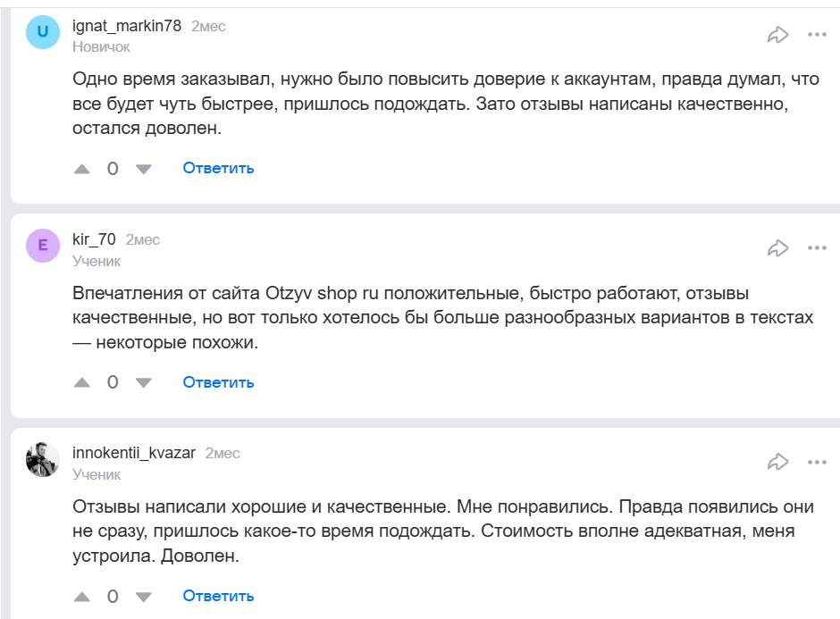Click the purple E avatar
The image size is (840, 619).
click(43, 246)
